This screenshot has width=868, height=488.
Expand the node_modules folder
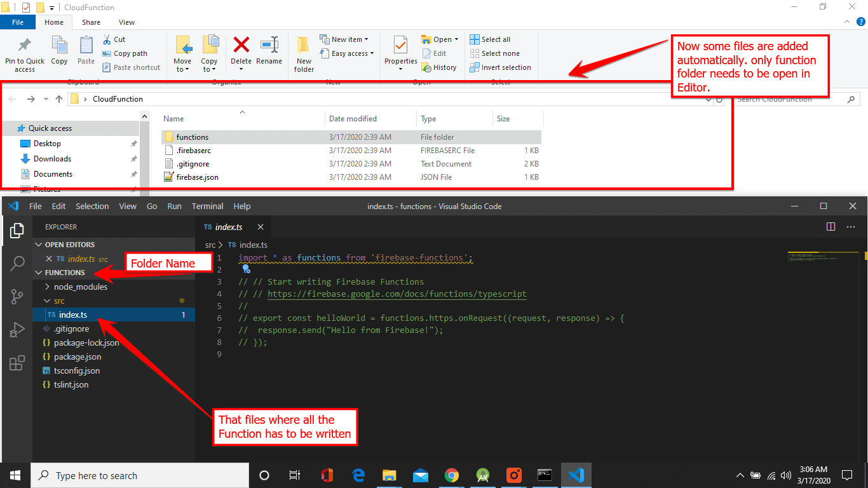47,287
